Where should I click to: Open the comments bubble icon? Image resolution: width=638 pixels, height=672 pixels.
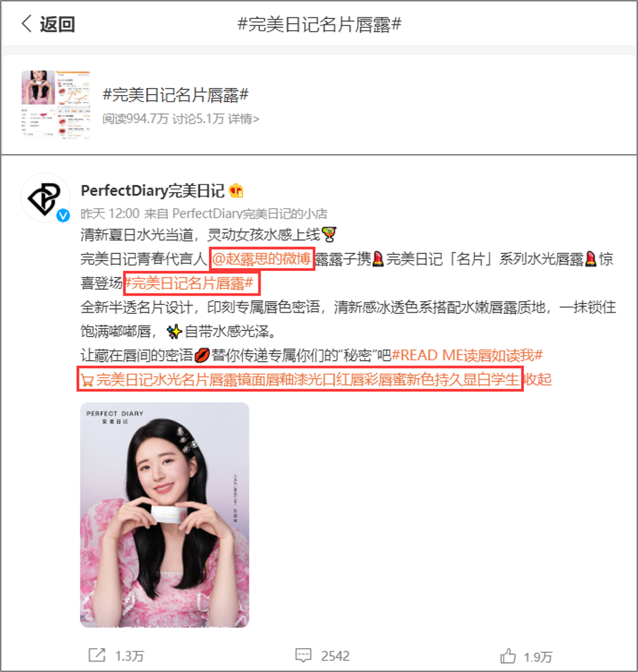click(x=303, y=655)
